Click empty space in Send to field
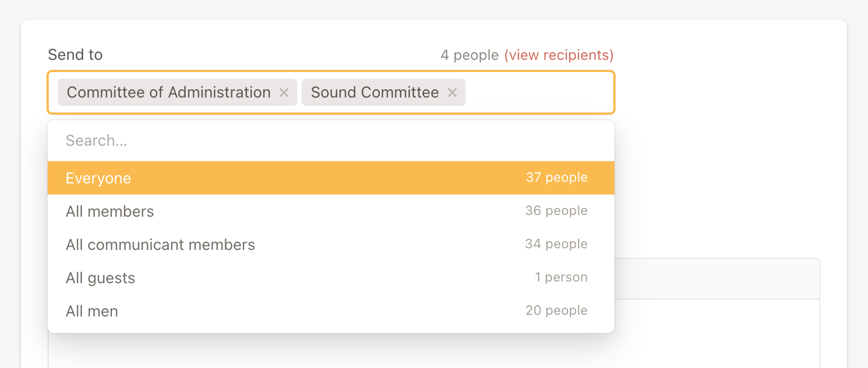Screen dimensions: 868x368 pos(540,93)
